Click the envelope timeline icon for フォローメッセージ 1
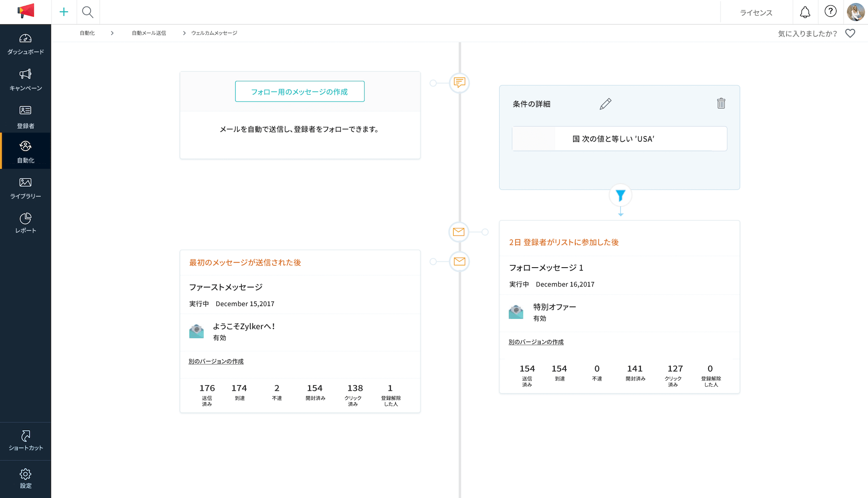 459,232
